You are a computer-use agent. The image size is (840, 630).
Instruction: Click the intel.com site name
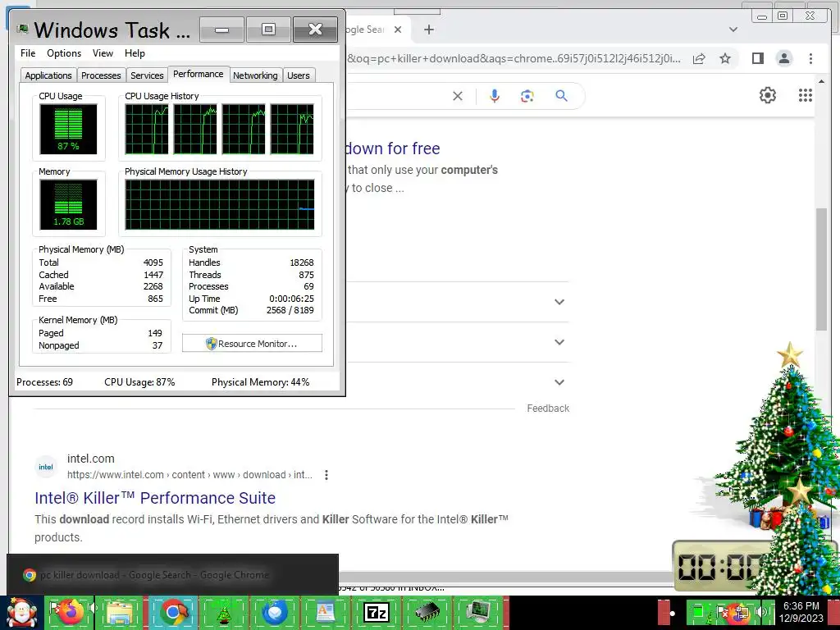click(90, 459)
